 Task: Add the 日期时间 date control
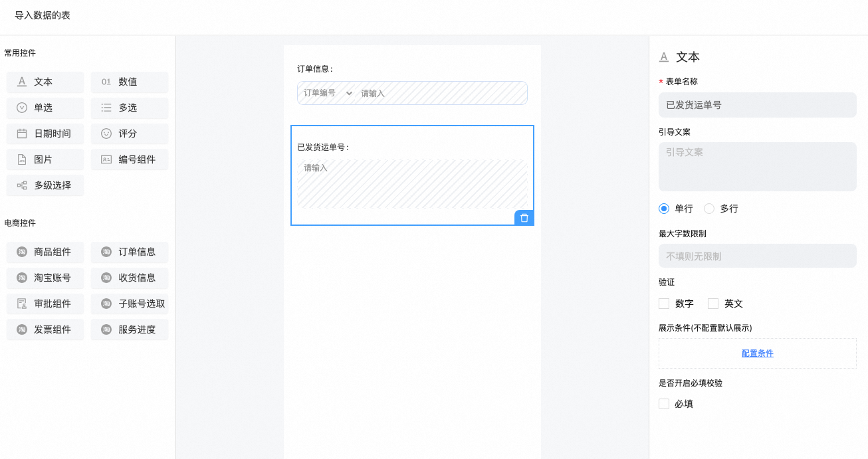(x=45, y=134)
